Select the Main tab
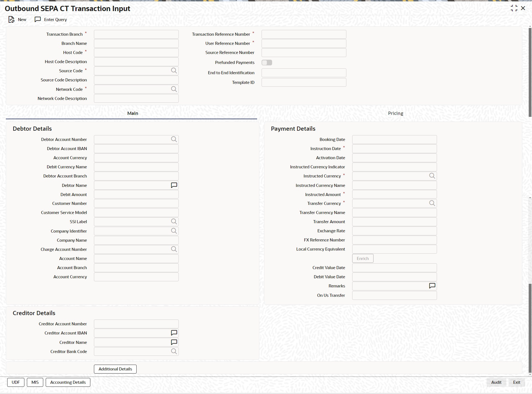Screen dimensions: 532x394 tap(132, 113)
